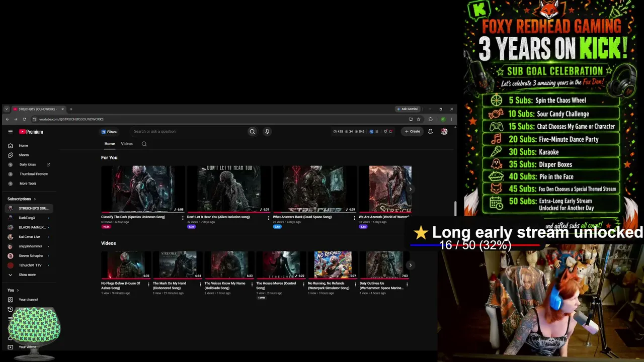View site information icon beside URL
Screen dimensions: 644x362
click(34, 119)
